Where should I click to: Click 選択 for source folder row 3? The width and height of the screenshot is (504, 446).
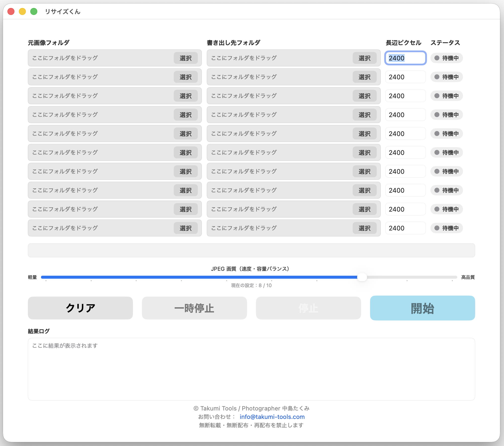click(186, 96)
